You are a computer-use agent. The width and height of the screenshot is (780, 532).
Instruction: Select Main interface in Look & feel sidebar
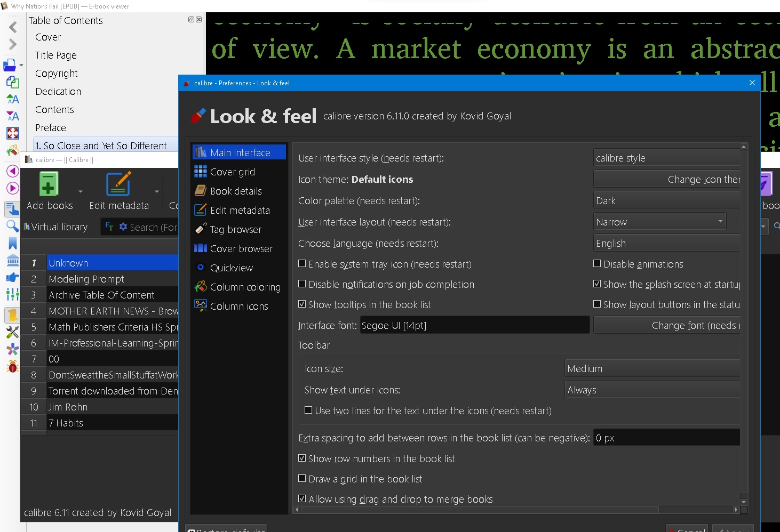(239, 152)
